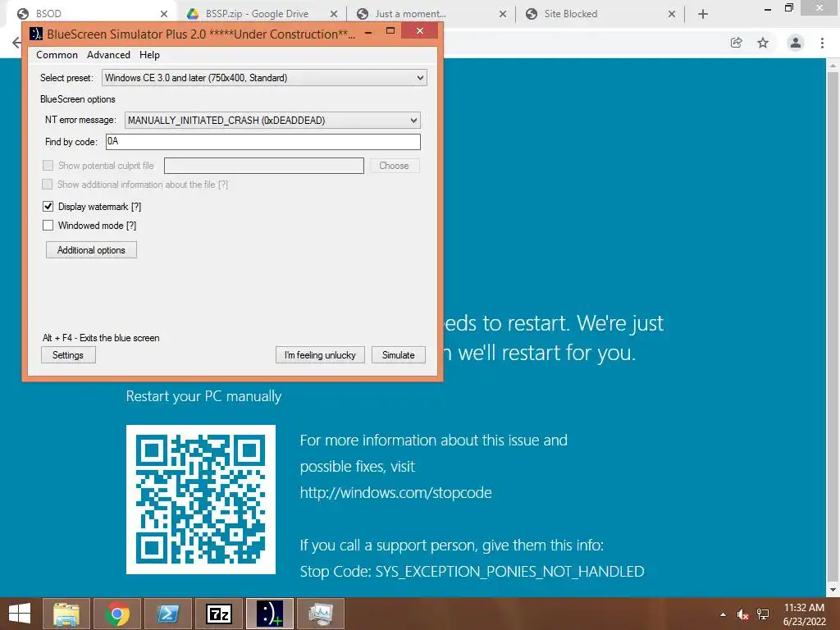Open 7-Zip from the taskbar
This screenshot has width=840, height=630.
tap(218, 614)
